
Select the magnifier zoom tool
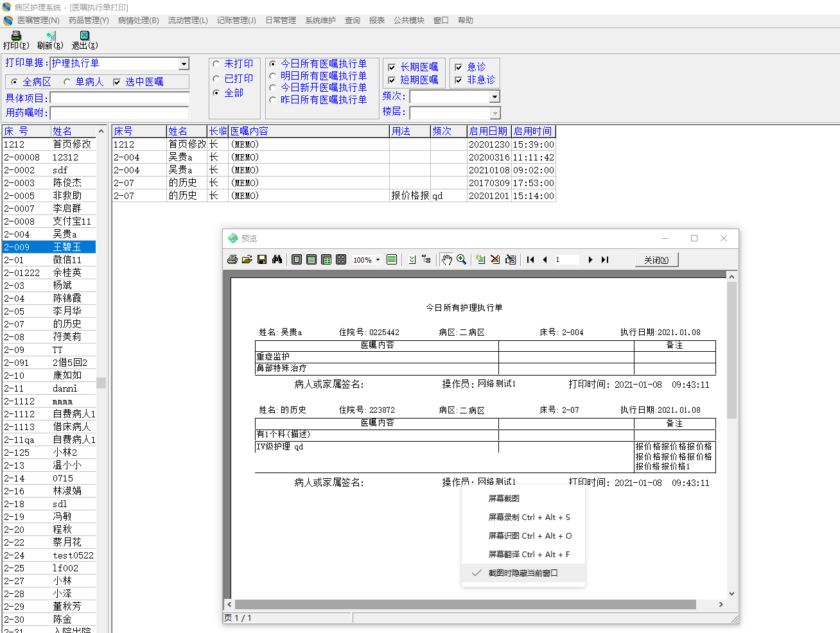[461, 259]
